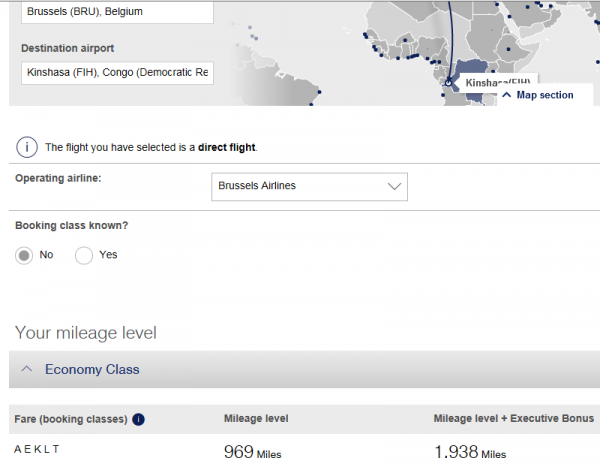Collapse the Economy Class section header
The image size is (600, 464).
(305, 370)
